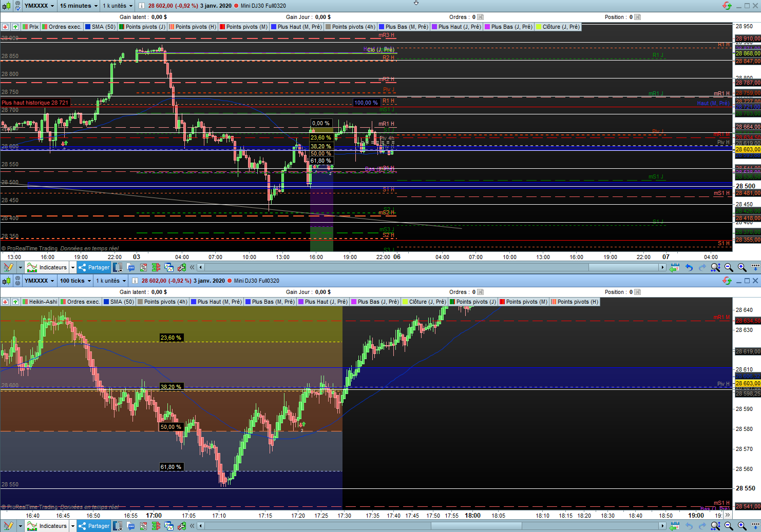Open the chart settings wrench icon in top toolbar
The height and width of the screenshot is (532, 761).
point(182,267)
